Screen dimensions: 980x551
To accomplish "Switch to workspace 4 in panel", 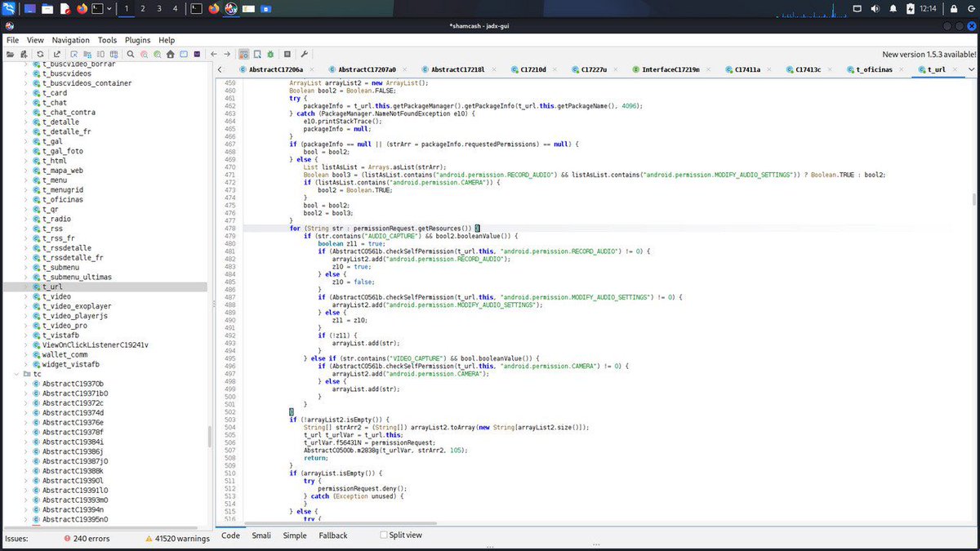I will (x=176, y=9).
